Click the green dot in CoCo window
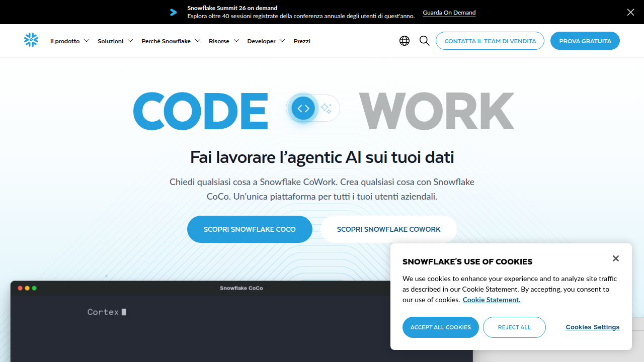The image size is (644, 362). pos(34,288)
